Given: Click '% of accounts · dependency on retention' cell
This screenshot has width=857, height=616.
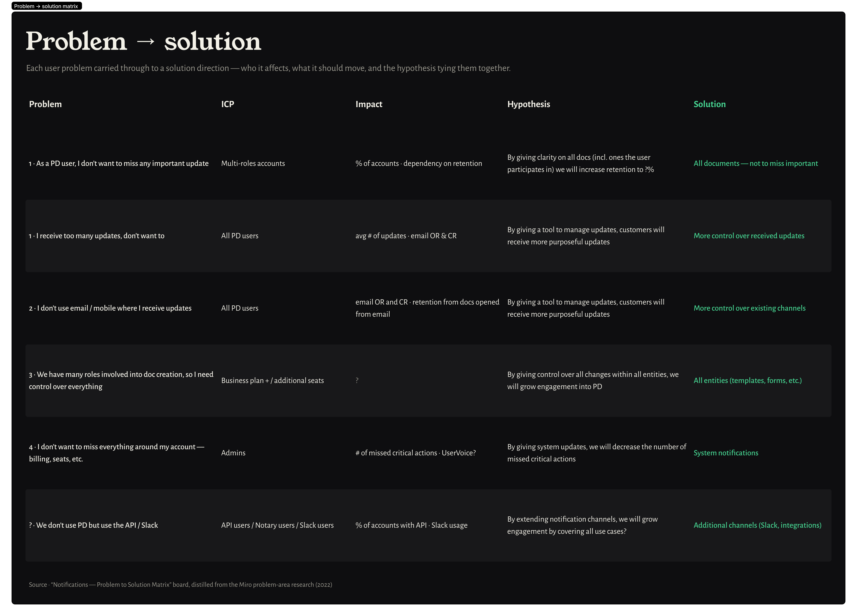Looking at the screenshot, I should [419, 164].
